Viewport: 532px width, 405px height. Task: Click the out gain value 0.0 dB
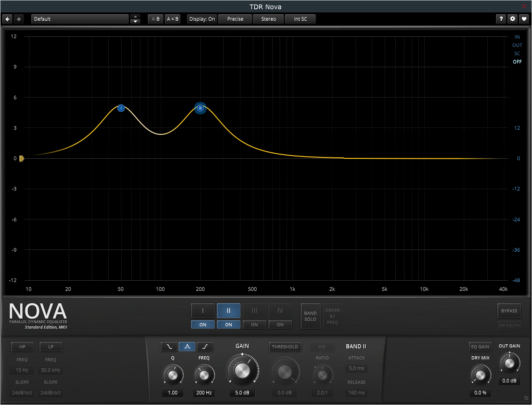(x=509, y=381)
